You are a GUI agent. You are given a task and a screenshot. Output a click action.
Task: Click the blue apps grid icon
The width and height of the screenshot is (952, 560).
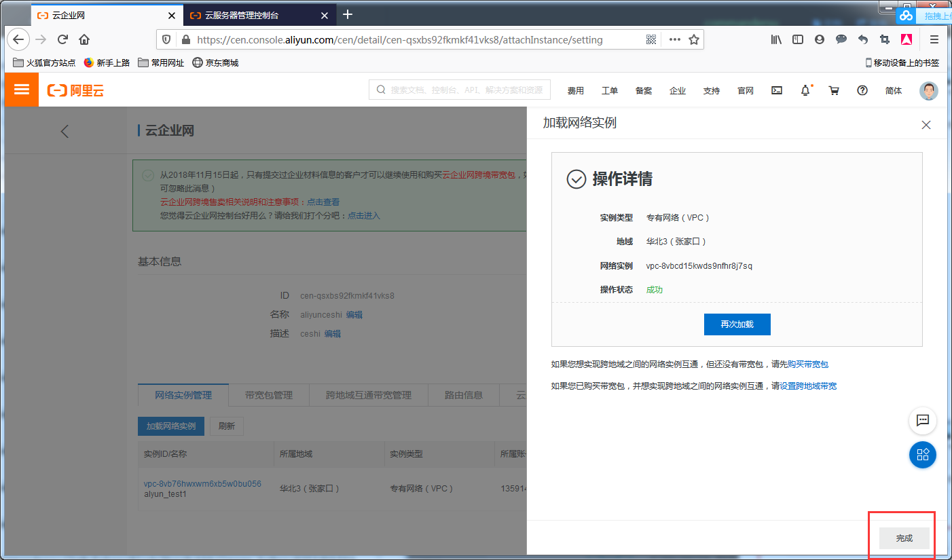(922, 455)
